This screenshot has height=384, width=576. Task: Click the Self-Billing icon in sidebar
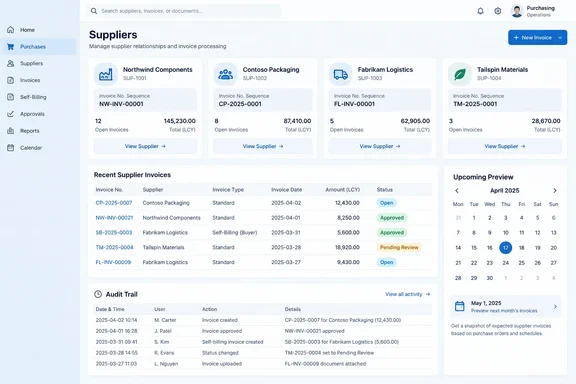11,97
